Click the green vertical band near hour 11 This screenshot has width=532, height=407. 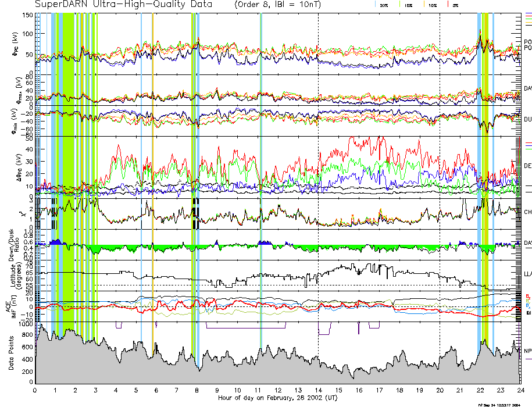click(261, 174)
